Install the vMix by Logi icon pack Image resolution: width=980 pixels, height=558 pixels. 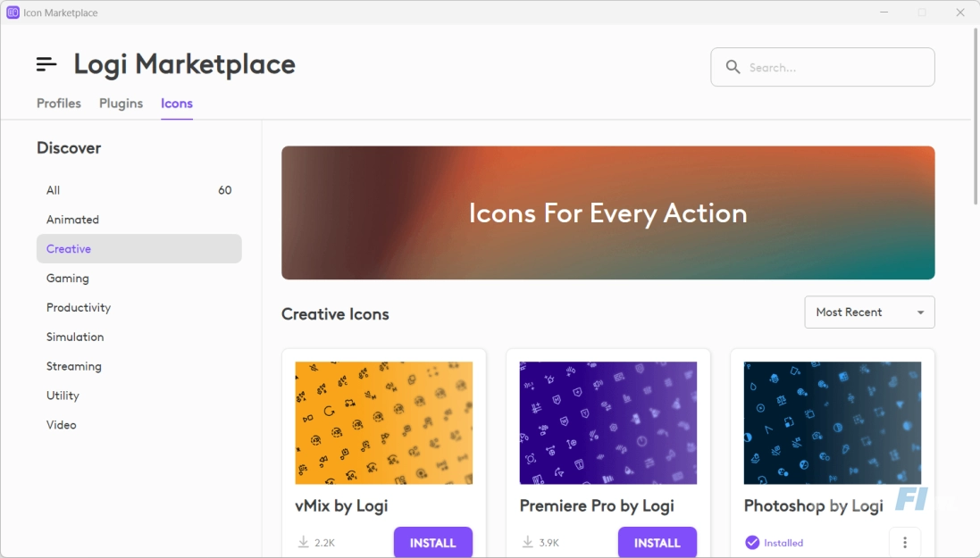(x=432, y=543)
